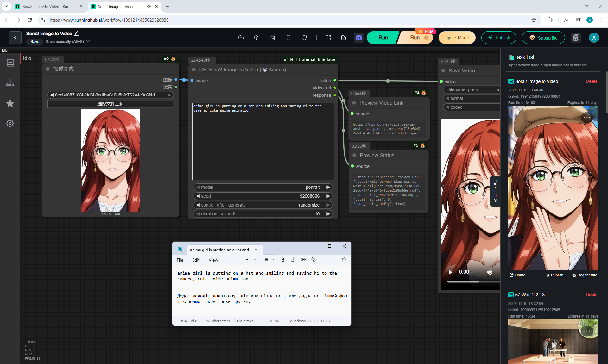
Task: Click the trash icon to clear workflow
Action: click(288, 38)
